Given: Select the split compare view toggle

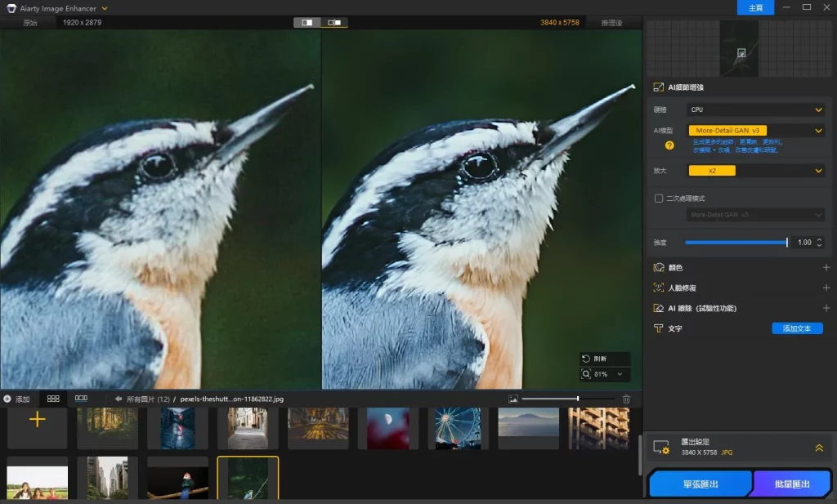Looking at the screenshot, I should click(x=307, y=23).
